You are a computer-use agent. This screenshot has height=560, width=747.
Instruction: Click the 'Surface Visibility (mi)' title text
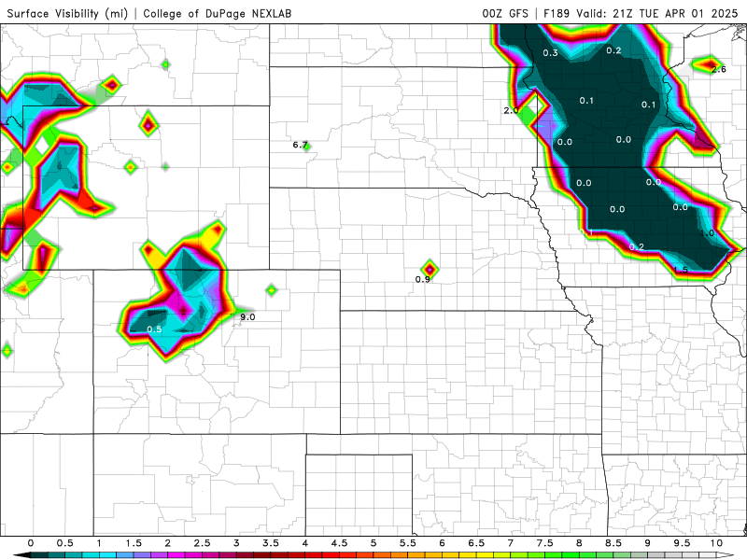67,13
